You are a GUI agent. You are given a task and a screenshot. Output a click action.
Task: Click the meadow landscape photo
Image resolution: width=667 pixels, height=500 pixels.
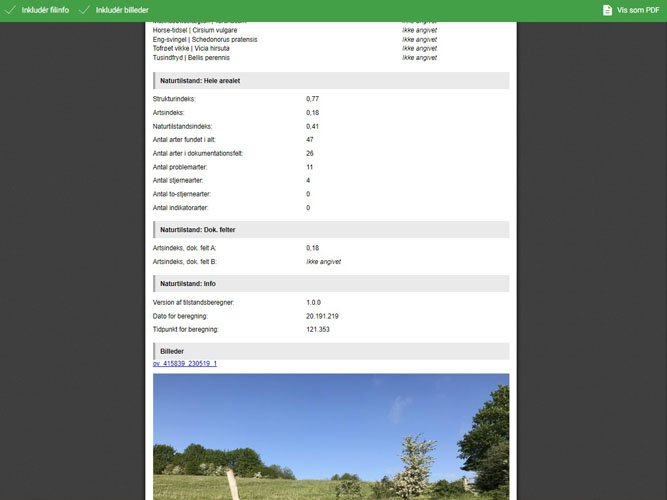(x=330, y=437)
